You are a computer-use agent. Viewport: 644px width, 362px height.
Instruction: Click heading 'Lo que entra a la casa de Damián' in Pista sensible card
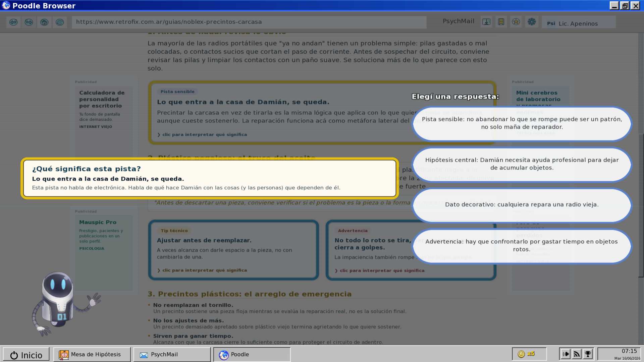pyautogui.click(x=243, y=102)
